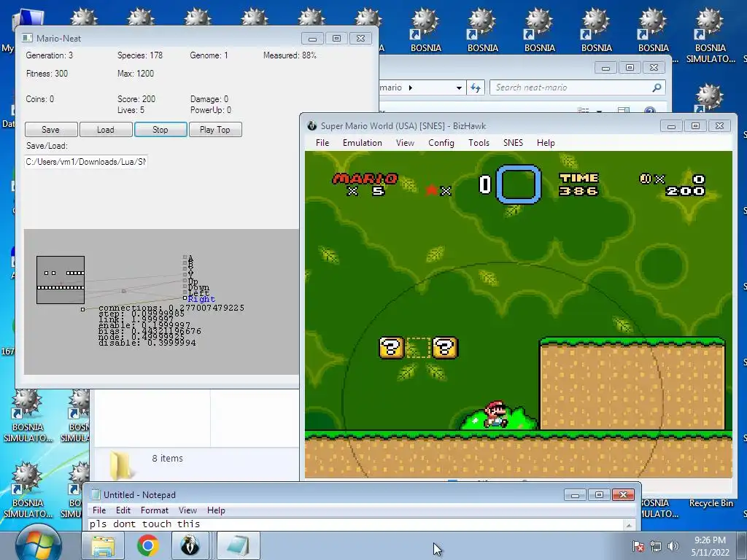Click the '8 items' text in Explorer
Screen dimensions: 747x560
click(167, 458)
